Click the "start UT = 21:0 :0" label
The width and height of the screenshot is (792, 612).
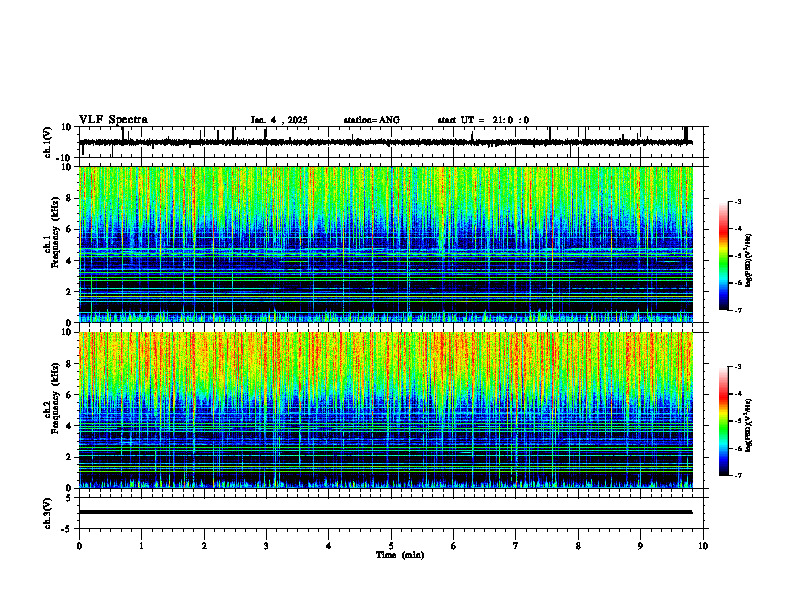tap(483, 120)
